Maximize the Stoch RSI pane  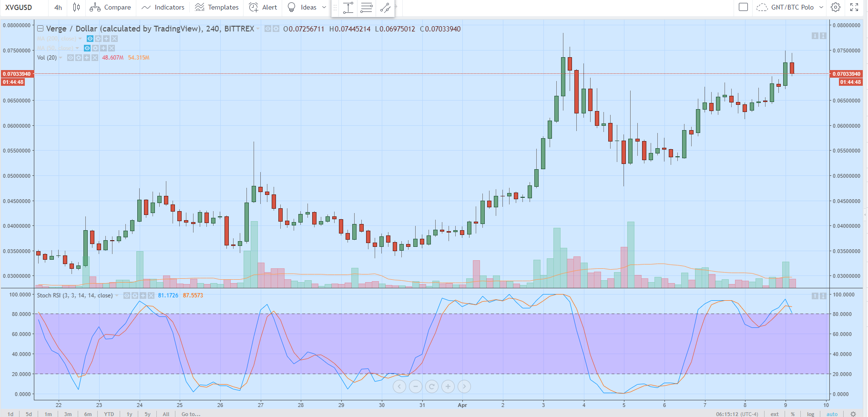click(823, 296)
